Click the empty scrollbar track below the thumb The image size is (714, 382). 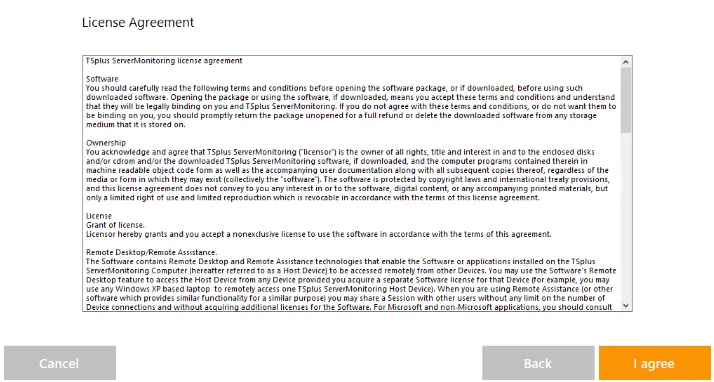(626, 217)
